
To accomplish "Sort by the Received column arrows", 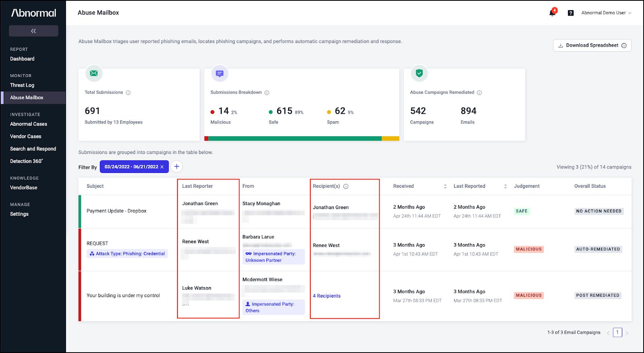I will click(x=445, y=186).
